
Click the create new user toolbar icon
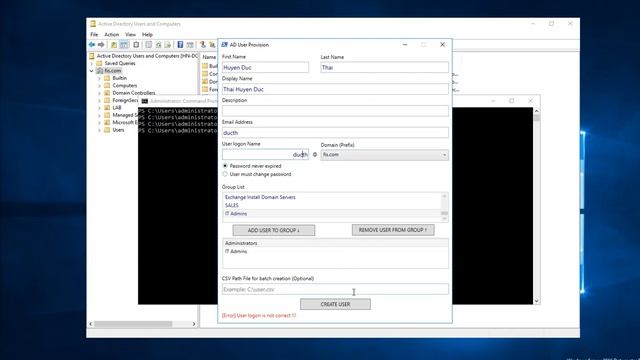[202, 44]
